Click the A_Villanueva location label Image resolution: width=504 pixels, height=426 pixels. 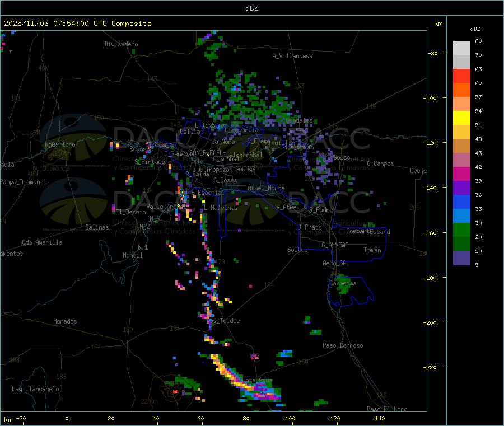pyautogui.click(x=292, y=56)
